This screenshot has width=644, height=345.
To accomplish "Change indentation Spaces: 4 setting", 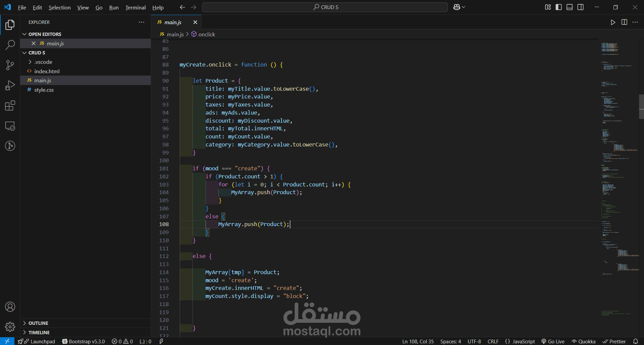I will [x=451, y=341].
